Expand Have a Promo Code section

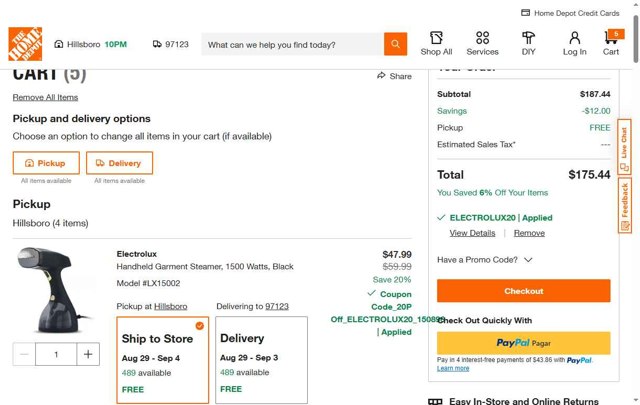point(484,260)
